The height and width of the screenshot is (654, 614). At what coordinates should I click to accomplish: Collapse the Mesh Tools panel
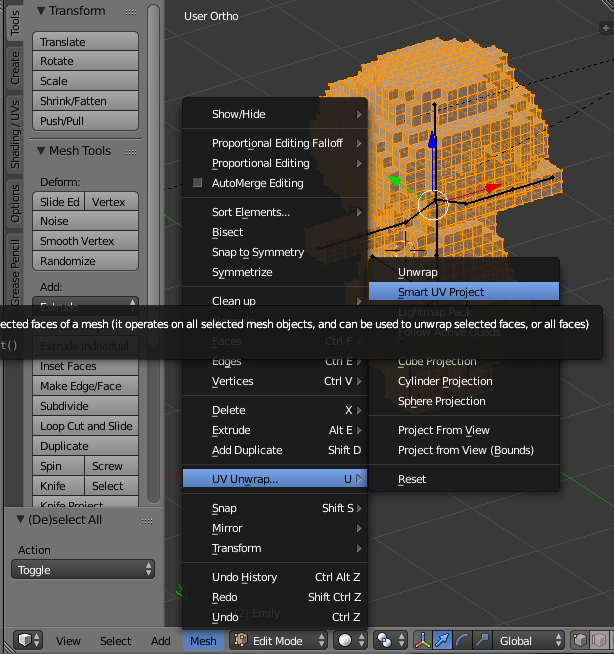coord(41,151)
